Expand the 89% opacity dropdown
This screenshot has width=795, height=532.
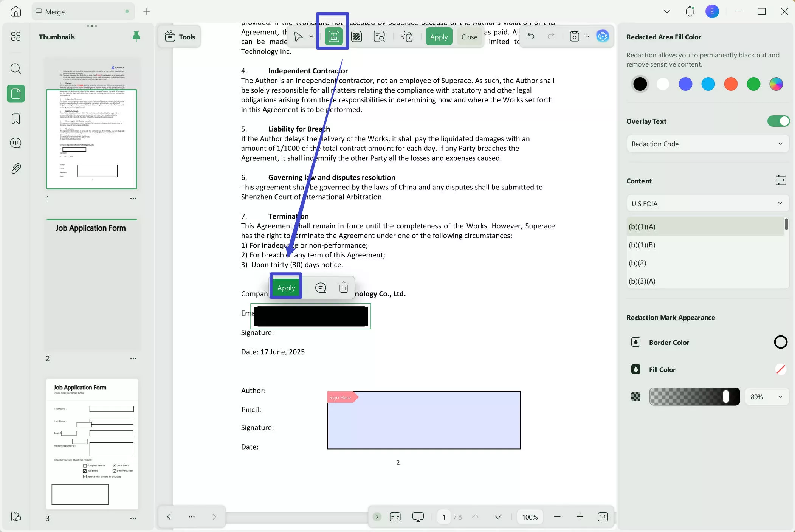pos(767,397)
